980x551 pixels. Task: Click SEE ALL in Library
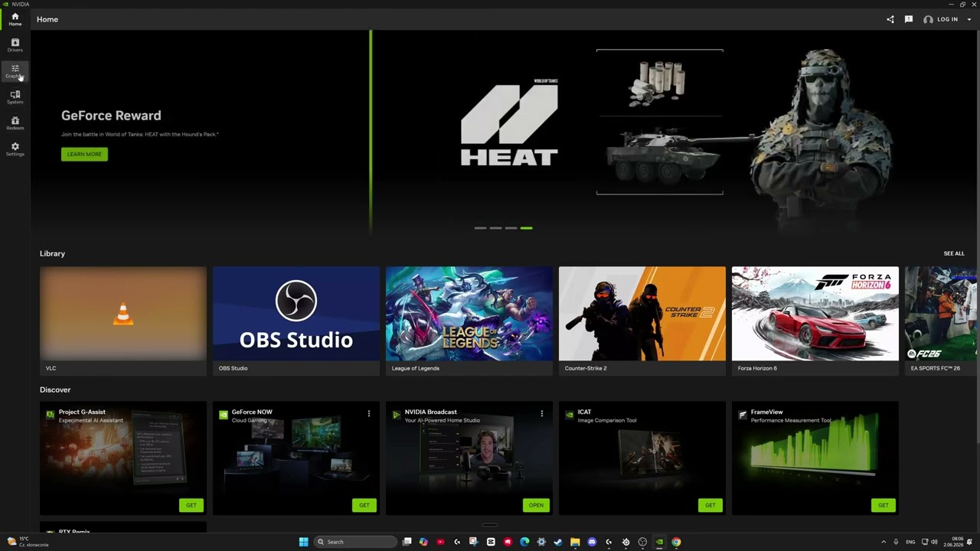click(x=954, y=253)
